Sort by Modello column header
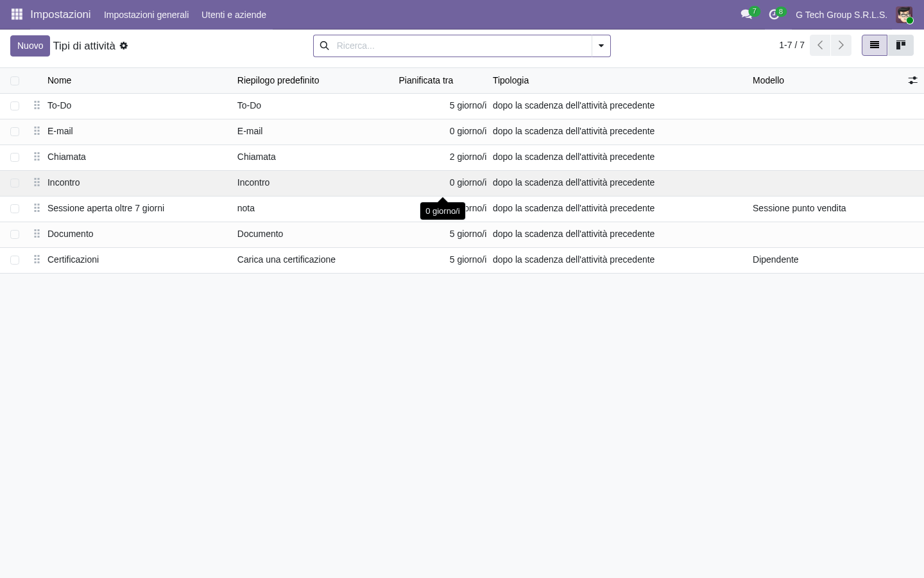Image resolution: width=924 pixels, height=578 pixels. pyautogui.click(x=768, y=80)
